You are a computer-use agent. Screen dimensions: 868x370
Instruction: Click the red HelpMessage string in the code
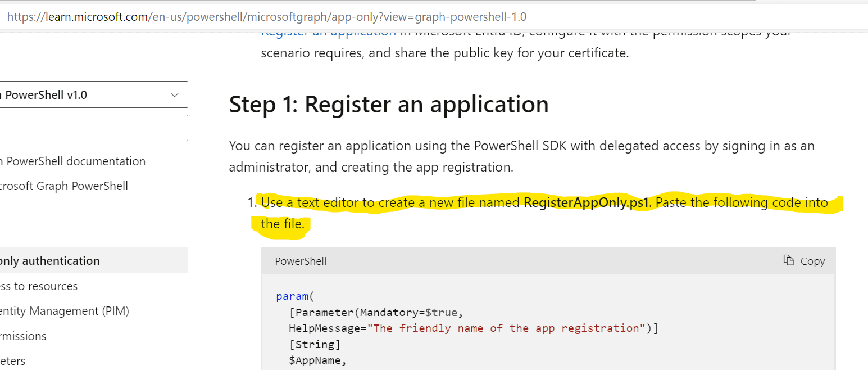[504, 328]
